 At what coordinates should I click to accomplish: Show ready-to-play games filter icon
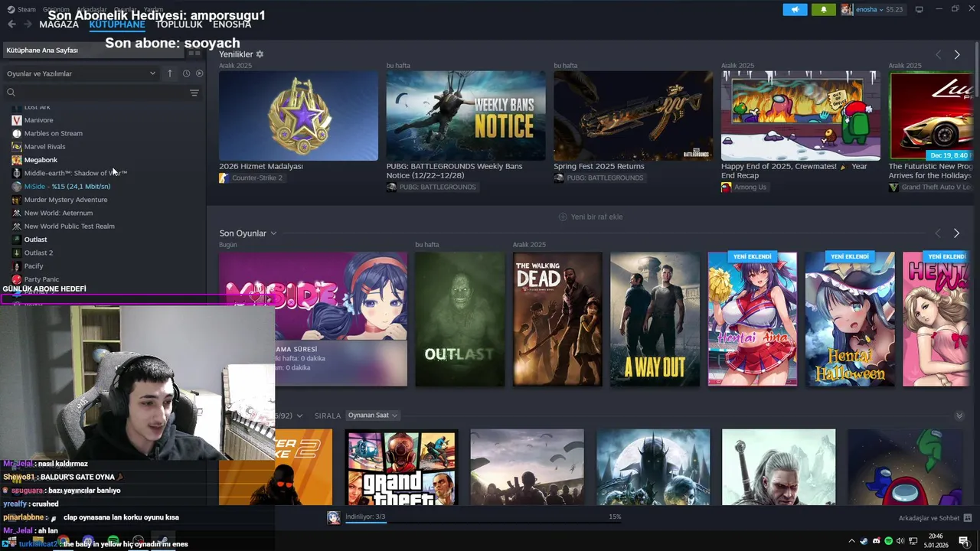coord(200,73)
